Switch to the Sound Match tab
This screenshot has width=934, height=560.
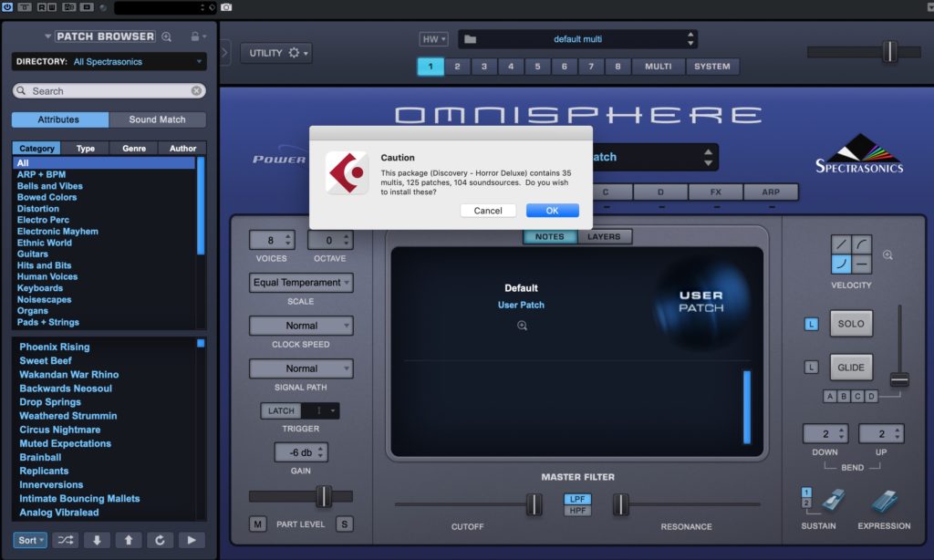tap(157, 119)
